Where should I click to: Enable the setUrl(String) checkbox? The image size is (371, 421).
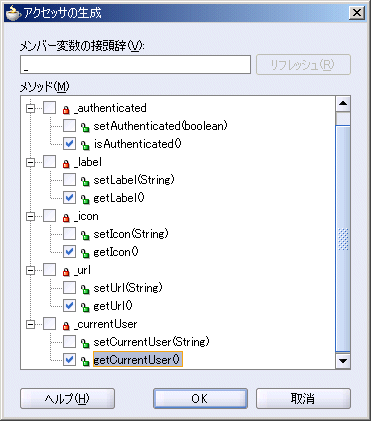click(69, 288)
